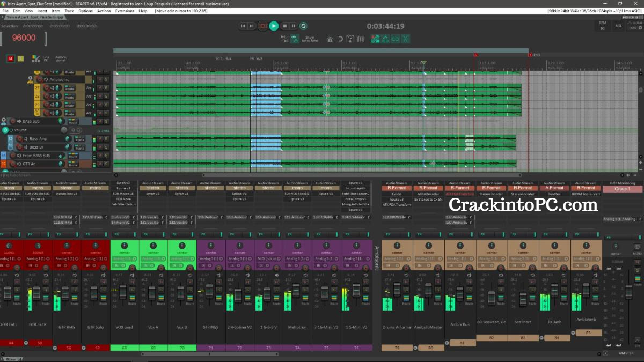Mute the BASS BUS track

(99, 122)
